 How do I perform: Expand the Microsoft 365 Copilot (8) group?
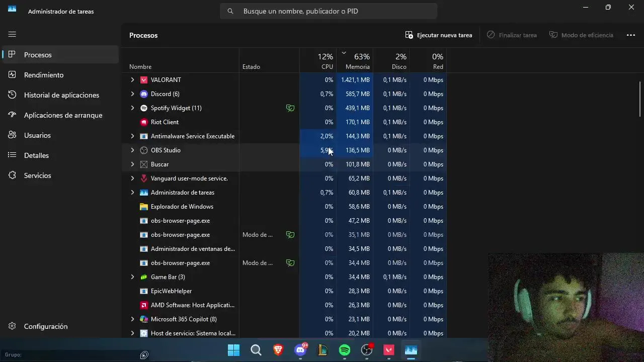point(132,319)
